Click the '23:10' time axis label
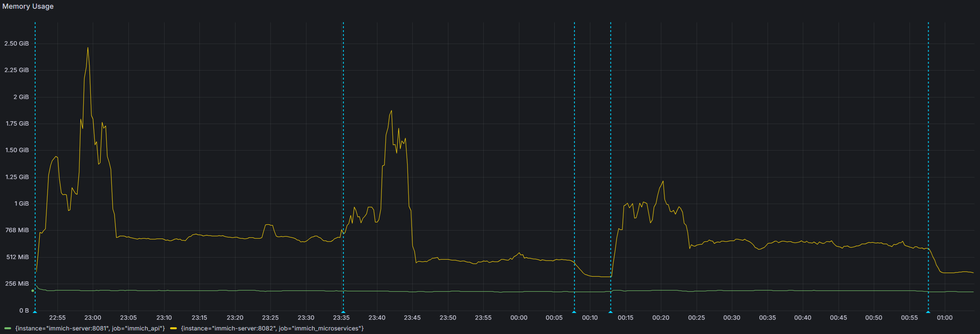 pyautogui.click(x=164, y=318)
